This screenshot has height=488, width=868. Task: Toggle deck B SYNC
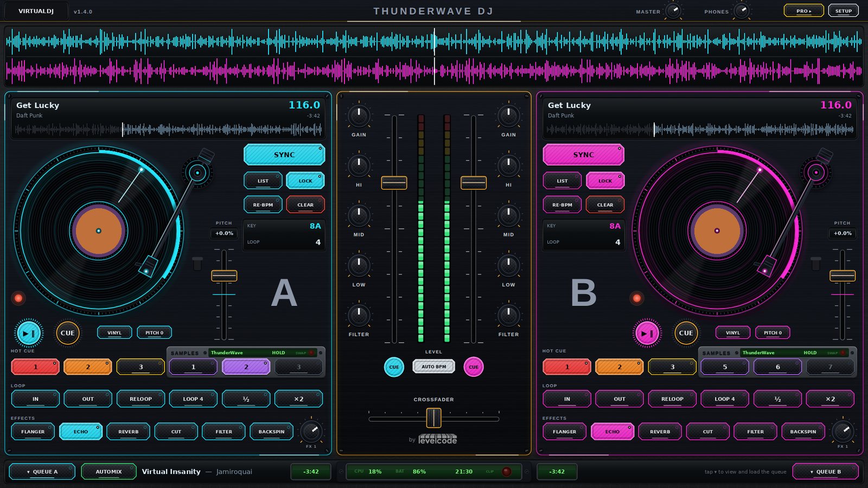[x=584, y=155]
